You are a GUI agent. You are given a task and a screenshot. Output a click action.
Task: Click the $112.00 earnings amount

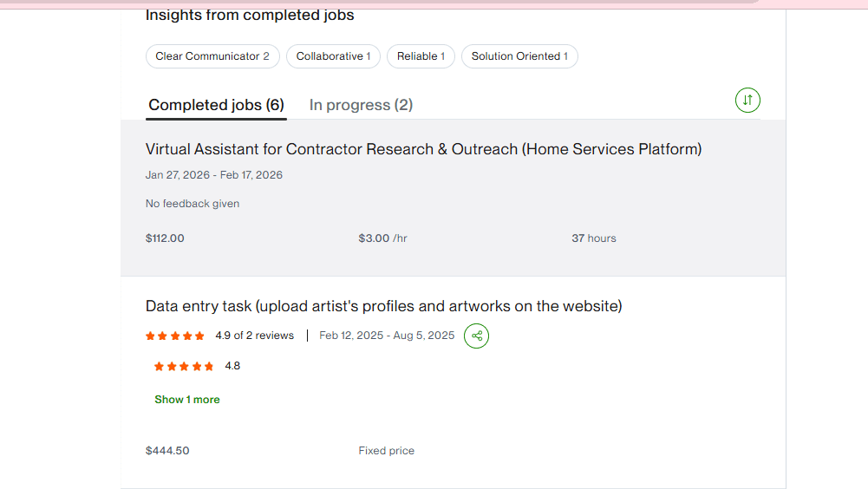[x=165, y=238]
